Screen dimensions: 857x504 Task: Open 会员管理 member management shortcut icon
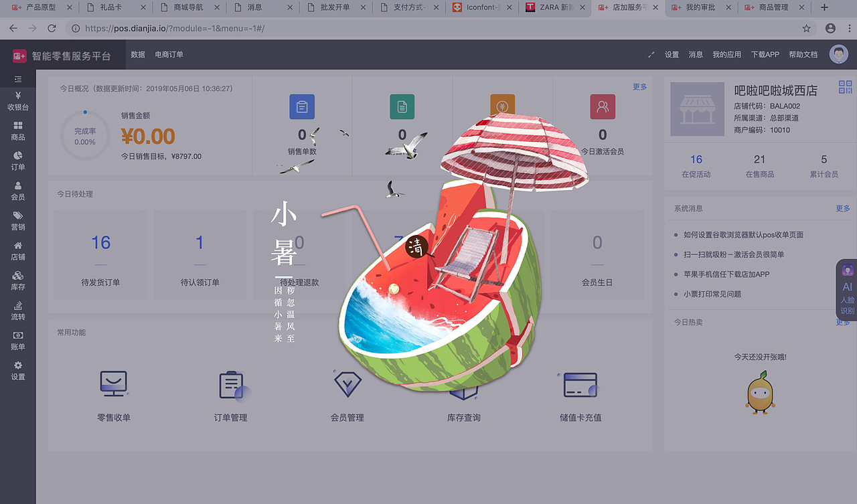(x=347, y=384)
